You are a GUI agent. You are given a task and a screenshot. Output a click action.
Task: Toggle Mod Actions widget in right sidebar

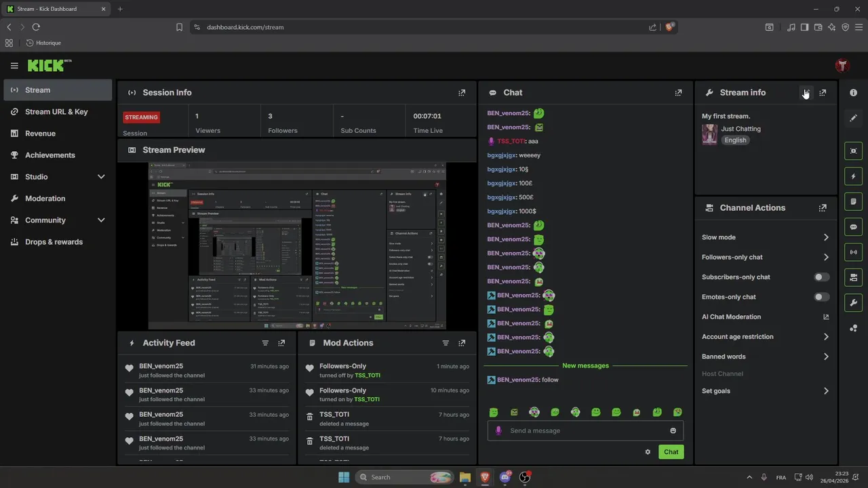(x=853, y=201)
